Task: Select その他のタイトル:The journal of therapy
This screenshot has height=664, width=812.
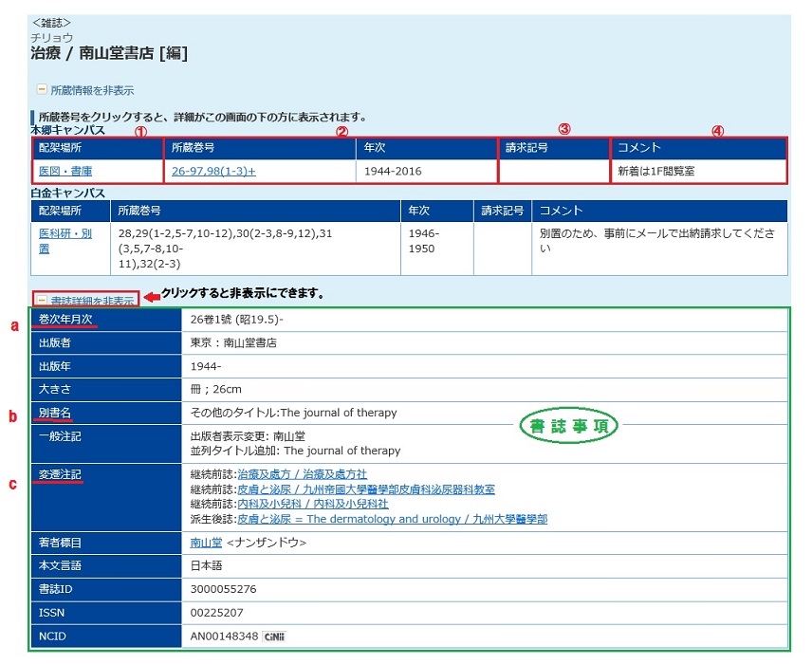Action: tap(294, 413)
